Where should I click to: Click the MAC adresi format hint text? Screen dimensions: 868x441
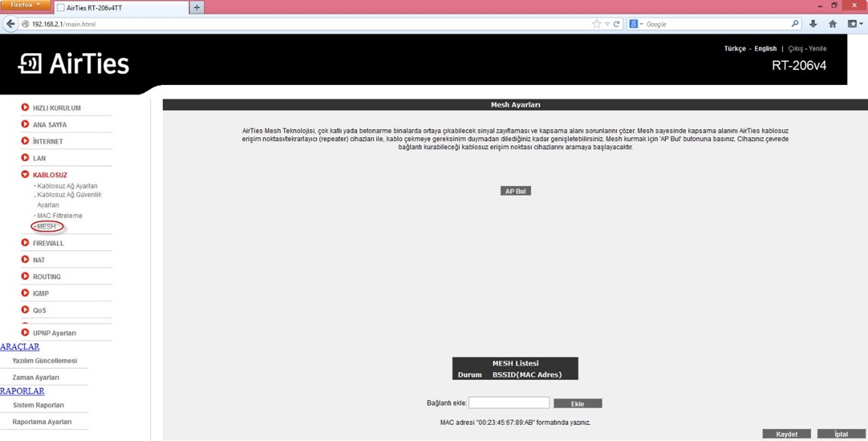pyautogui.click(x=515, y=423)
